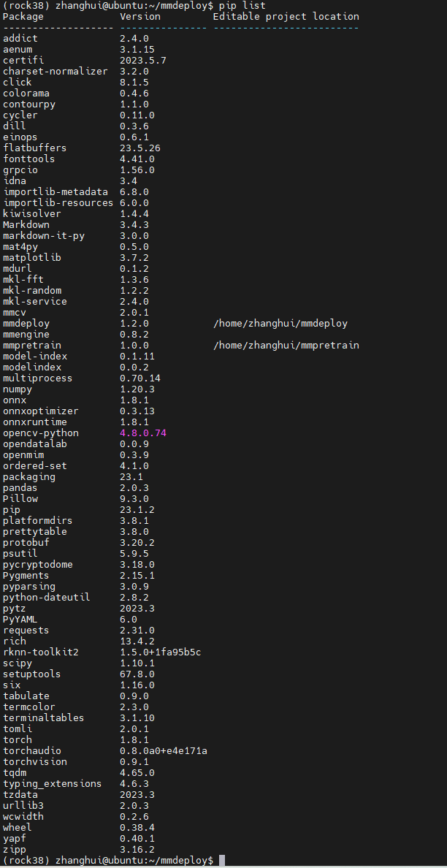Click the onnxruntime package name
This screenshot has width=447, height=868.
(35, 422)
